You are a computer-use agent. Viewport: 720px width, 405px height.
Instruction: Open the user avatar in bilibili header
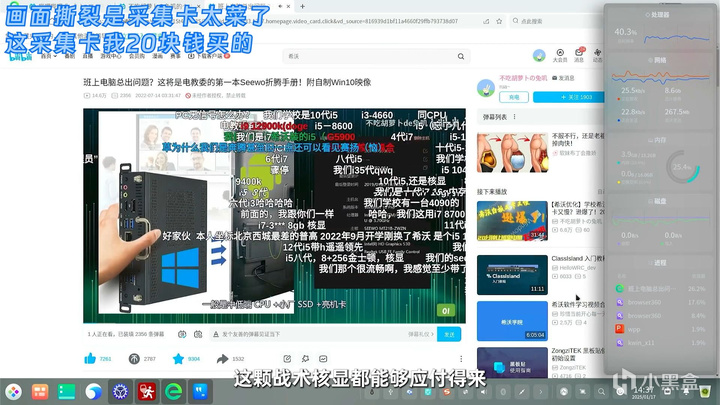pyautogui.click(x=539, y=56)
